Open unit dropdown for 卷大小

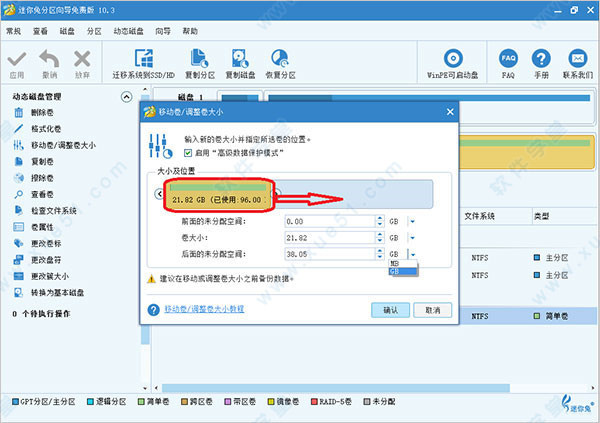(x=412, y=238)
